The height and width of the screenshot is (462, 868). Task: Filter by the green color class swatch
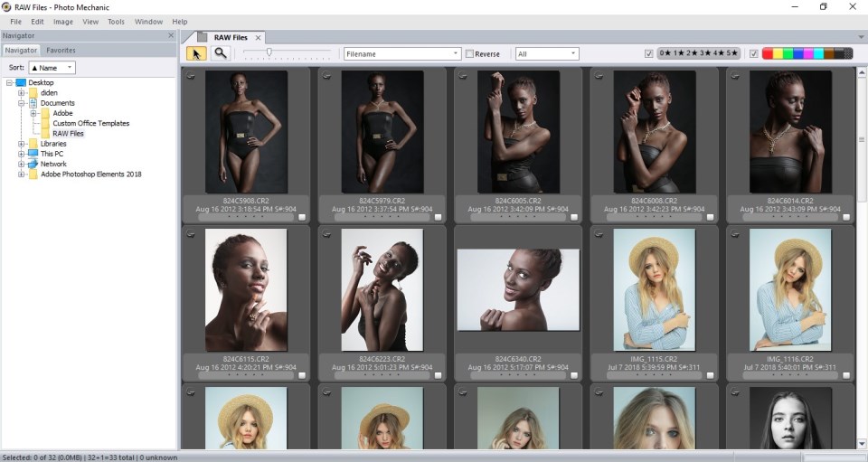[x=788, y=53]
